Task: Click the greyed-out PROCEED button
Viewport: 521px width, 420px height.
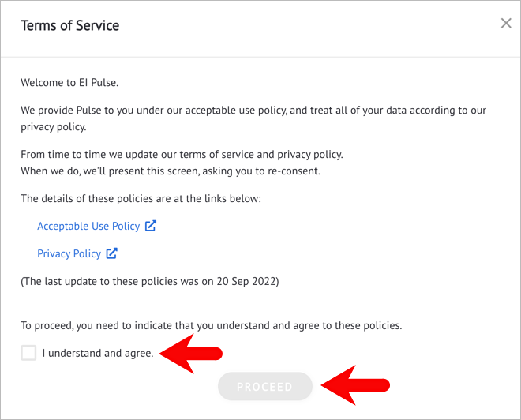Action: (x=265, y=386)
